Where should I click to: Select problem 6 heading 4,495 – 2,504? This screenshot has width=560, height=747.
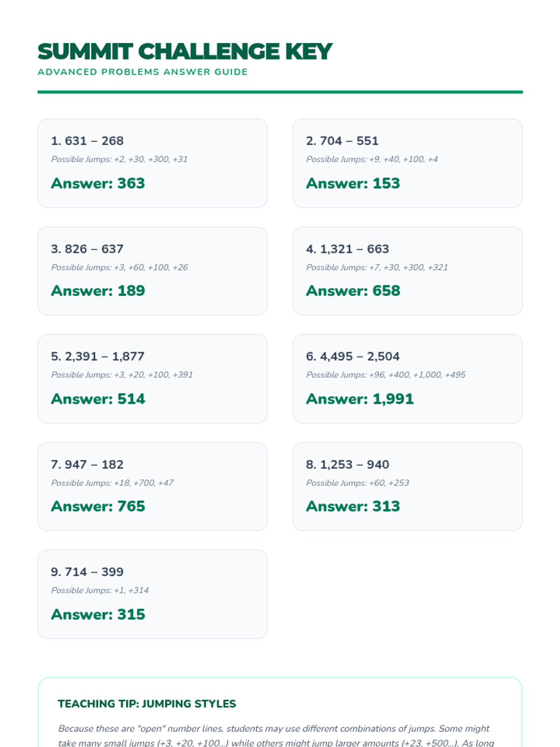pos(353,356)
